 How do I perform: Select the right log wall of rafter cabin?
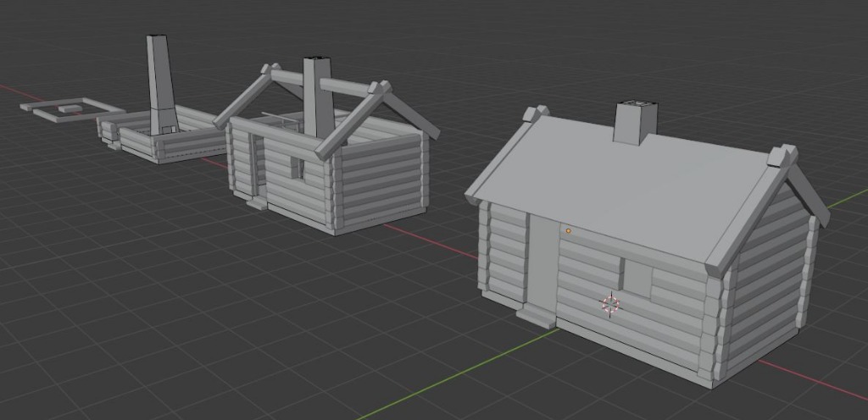tap(381, 182)
